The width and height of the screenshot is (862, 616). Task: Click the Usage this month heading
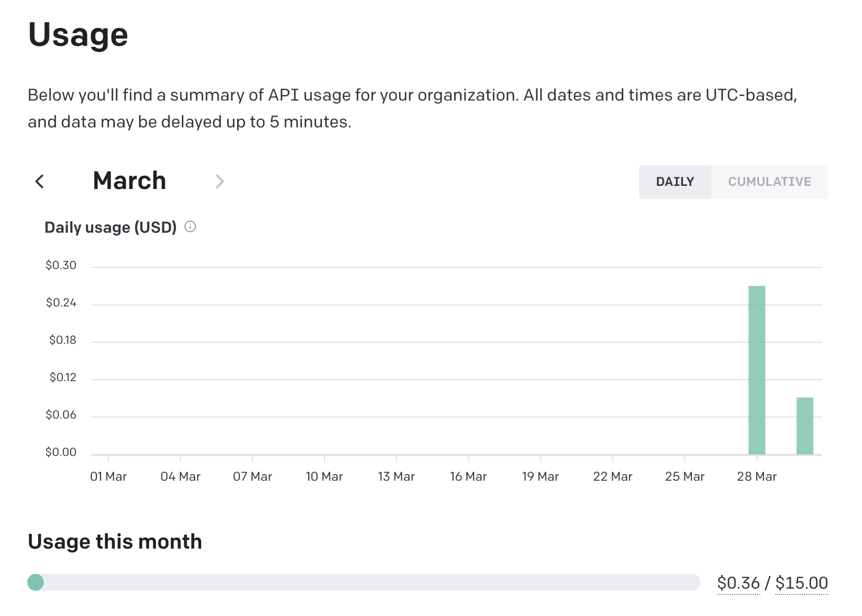pos(115,541)
